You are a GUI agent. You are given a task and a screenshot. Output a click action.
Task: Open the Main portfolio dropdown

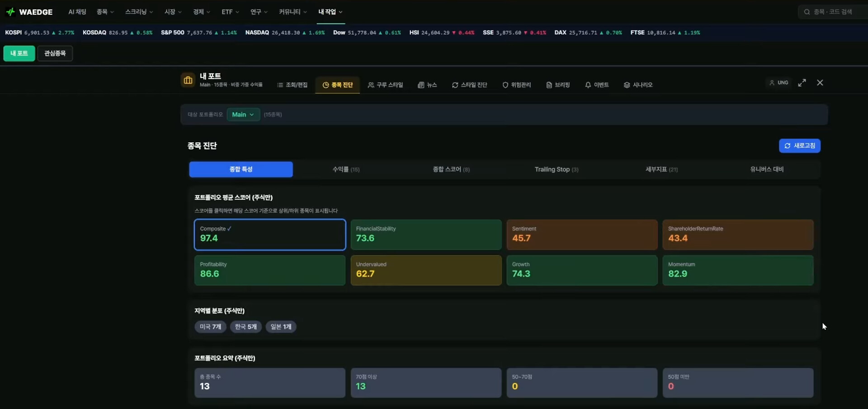(x=243, y=115)
